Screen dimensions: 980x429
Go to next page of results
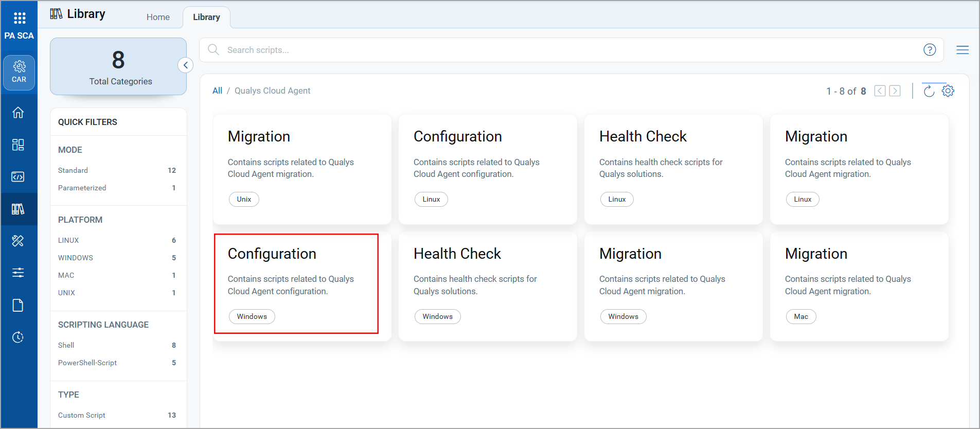(x=895, y=91)
